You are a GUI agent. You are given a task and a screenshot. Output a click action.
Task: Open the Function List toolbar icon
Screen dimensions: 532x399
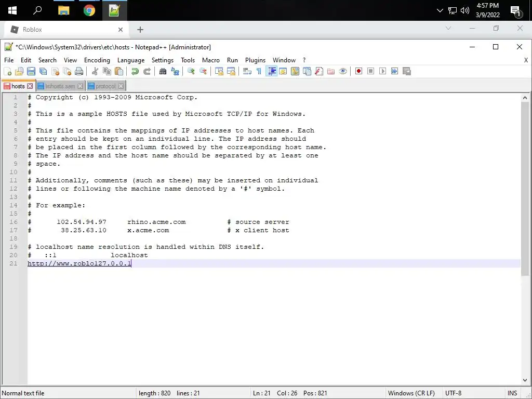coord(319,71)
